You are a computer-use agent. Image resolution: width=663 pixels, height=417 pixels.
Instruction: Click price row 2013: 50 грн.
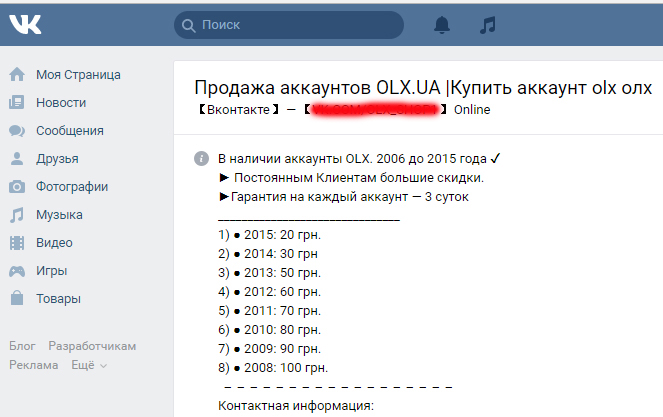pos(269,273)
